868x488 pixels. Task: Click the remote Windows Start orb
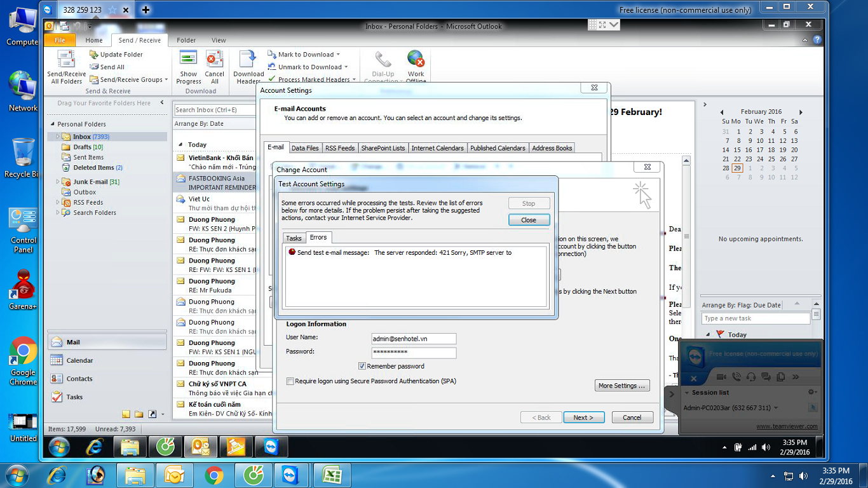(x=59, y=447)
